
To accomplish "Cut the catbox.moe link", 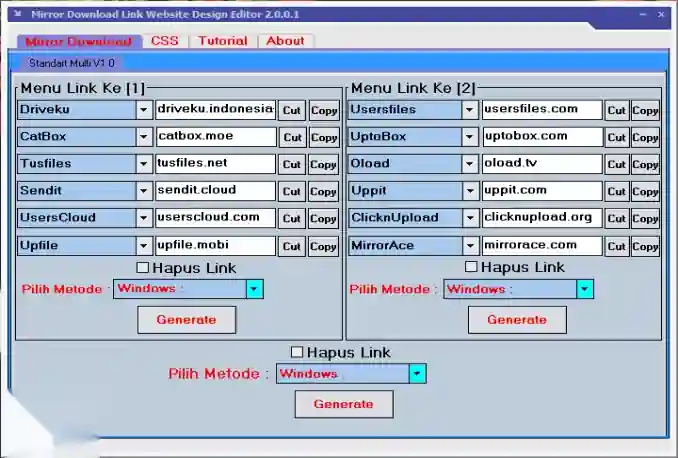I will [x=293, y=138].
